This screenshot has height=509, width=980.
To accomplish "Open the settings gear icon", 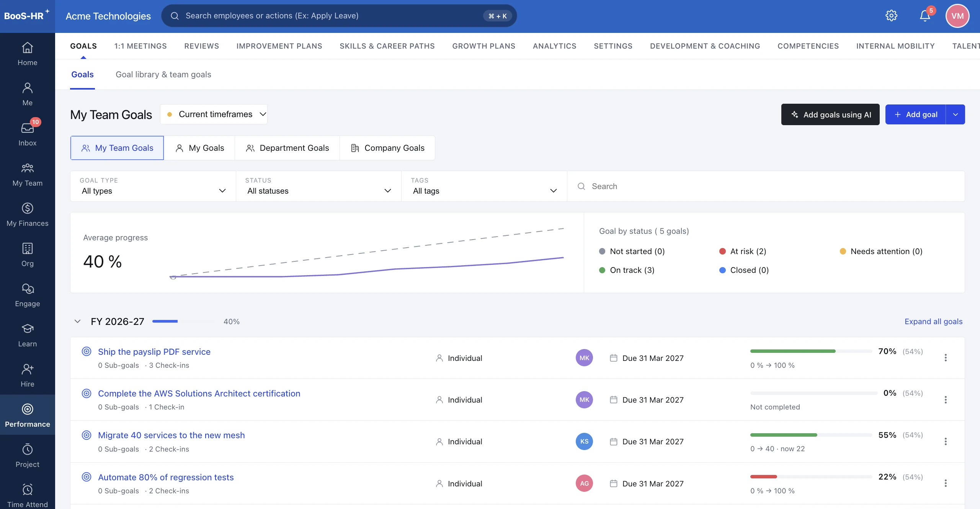I will tap(891, 16).
